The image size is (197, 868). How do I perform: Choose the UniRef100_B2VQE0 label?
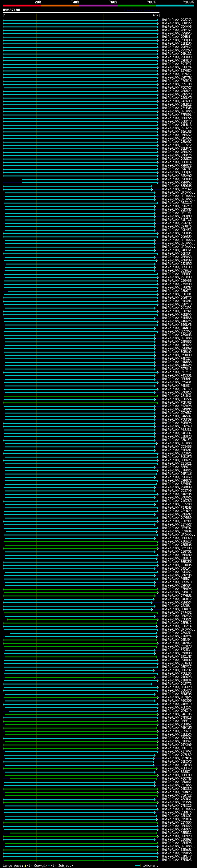tap(177, 71)
